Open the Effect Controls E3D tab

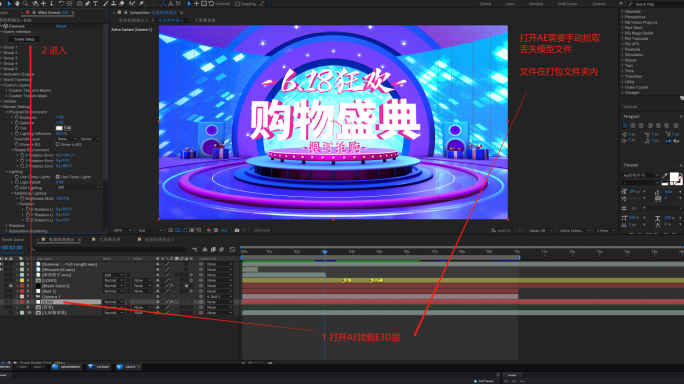click(53, 13)
